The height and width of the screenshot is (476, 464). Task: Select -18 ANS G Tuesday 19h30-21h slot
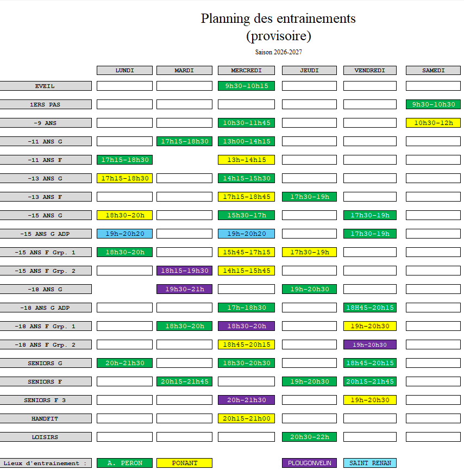coord(184,289)
